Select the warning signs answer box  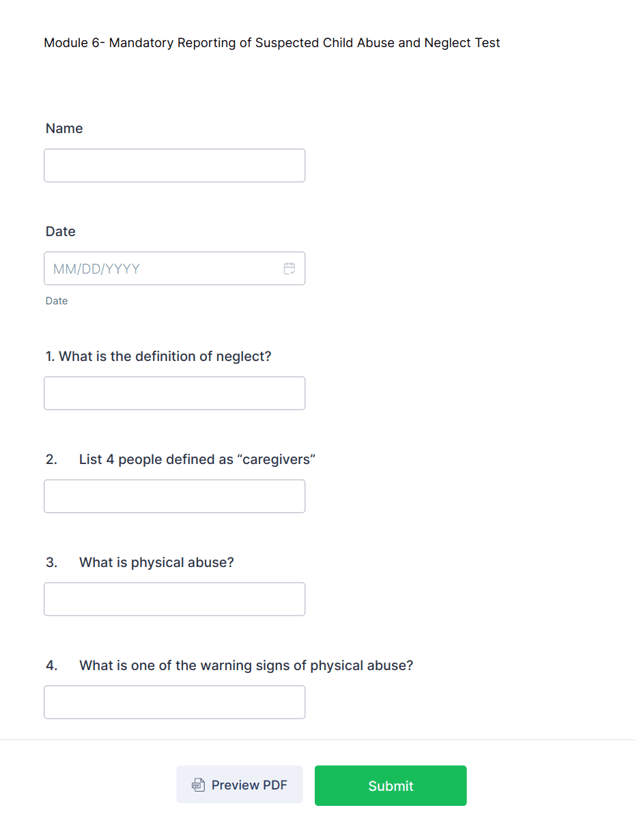click(174, 702)
